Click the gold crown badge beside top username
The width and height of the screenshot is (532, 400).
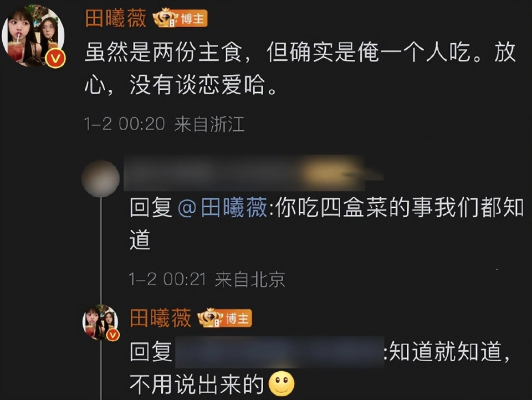click(165, 18)
